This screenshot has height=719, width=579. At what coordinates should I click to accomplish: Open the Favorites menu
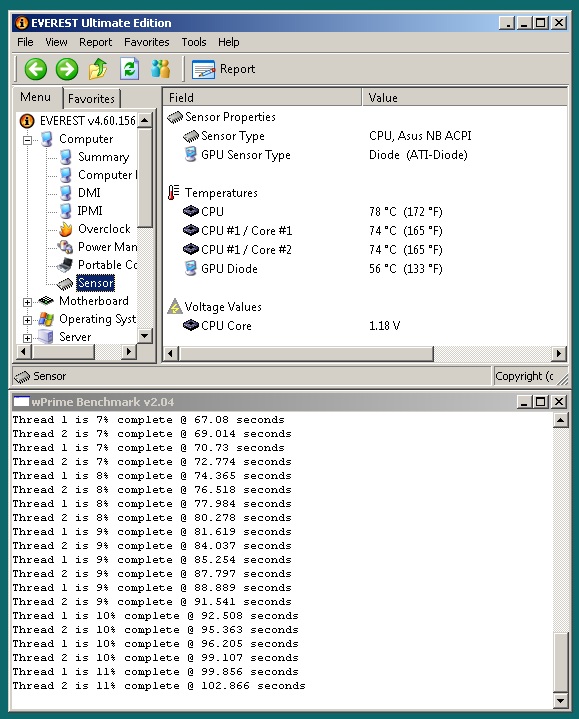(147, 42)
